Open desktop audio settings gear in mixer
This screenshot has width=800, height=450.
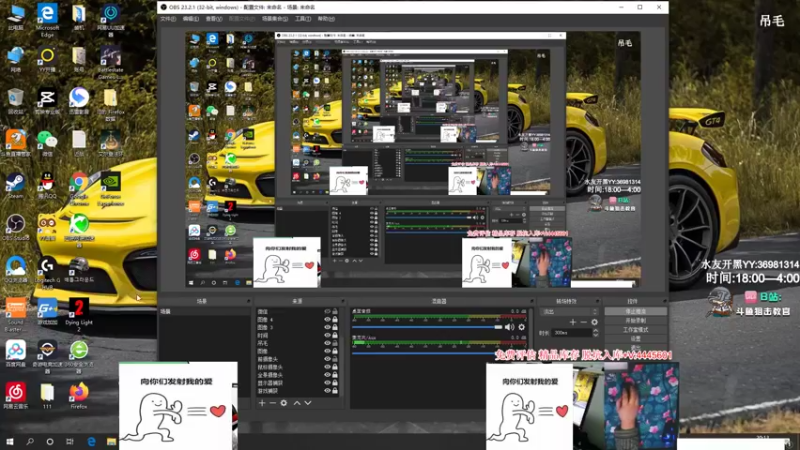point(521,327)
